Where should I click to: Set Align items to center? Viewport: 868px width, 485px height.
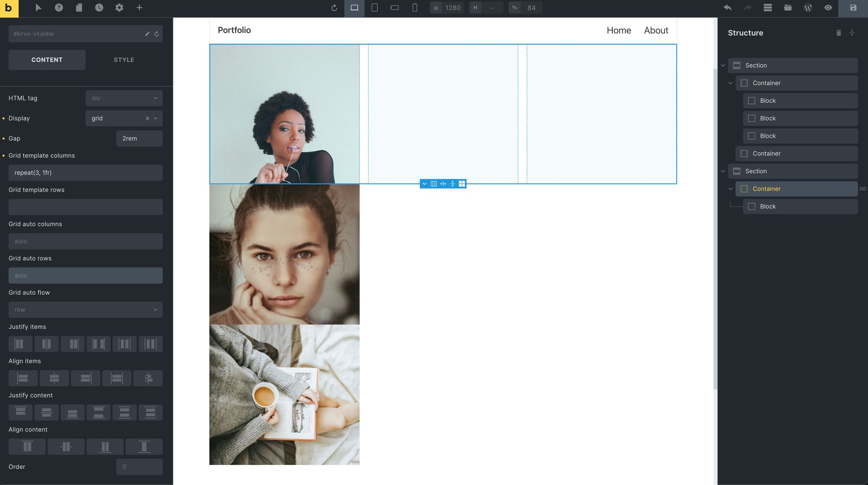click(54, 378)
